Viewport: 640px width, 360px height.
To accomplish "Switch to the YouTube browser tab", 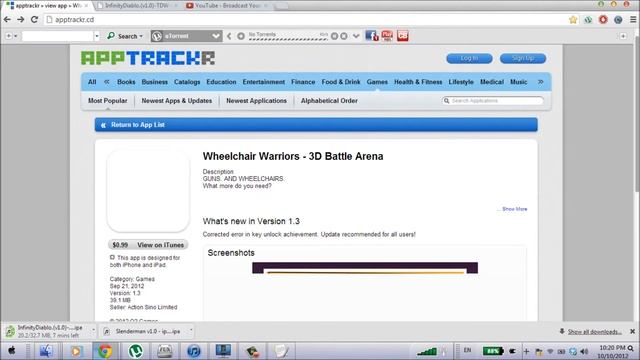I will (227, 6).
